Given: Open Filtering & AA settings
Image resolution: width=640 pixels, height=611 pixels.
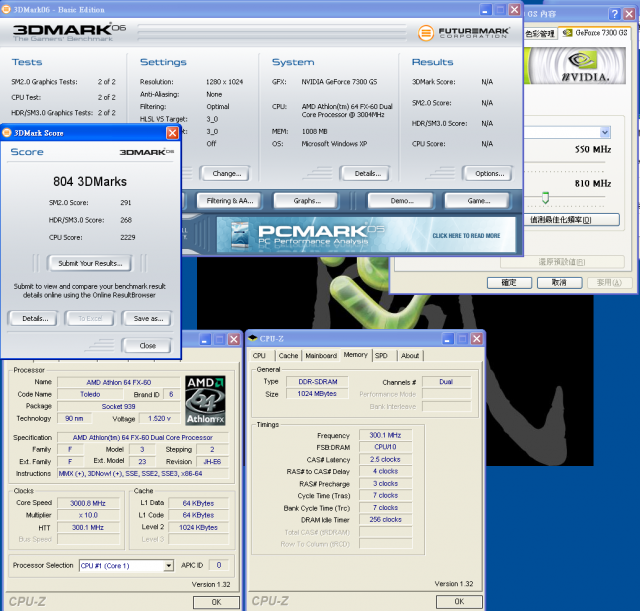Looking at the screenshot, I should [x=230, y=201].
